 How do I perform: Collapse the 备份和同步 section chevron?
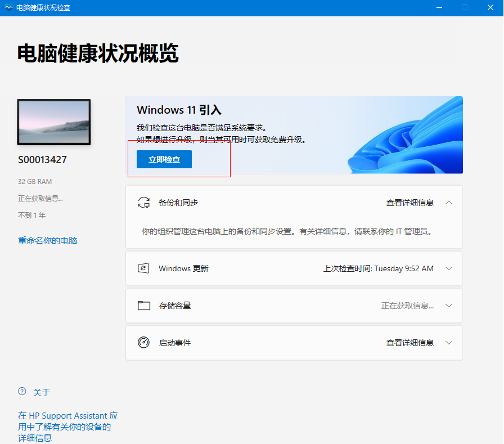click(x=449, y=203)
